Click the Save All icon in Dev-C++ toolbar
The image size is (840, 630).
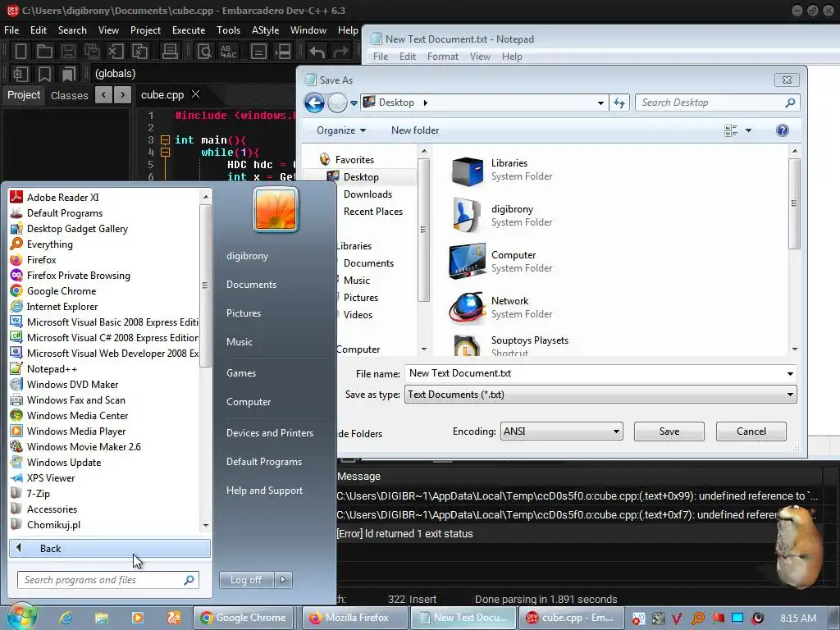[92, 52]
